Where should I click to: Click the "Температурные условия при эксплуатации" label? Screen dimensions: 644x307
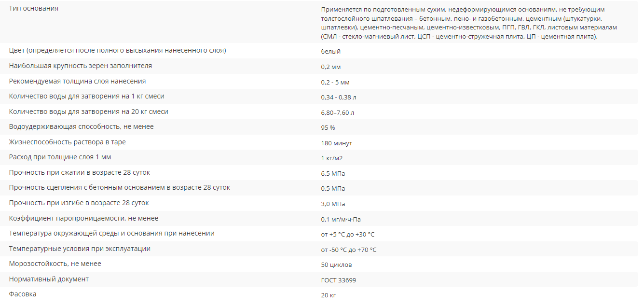[80, 249]
